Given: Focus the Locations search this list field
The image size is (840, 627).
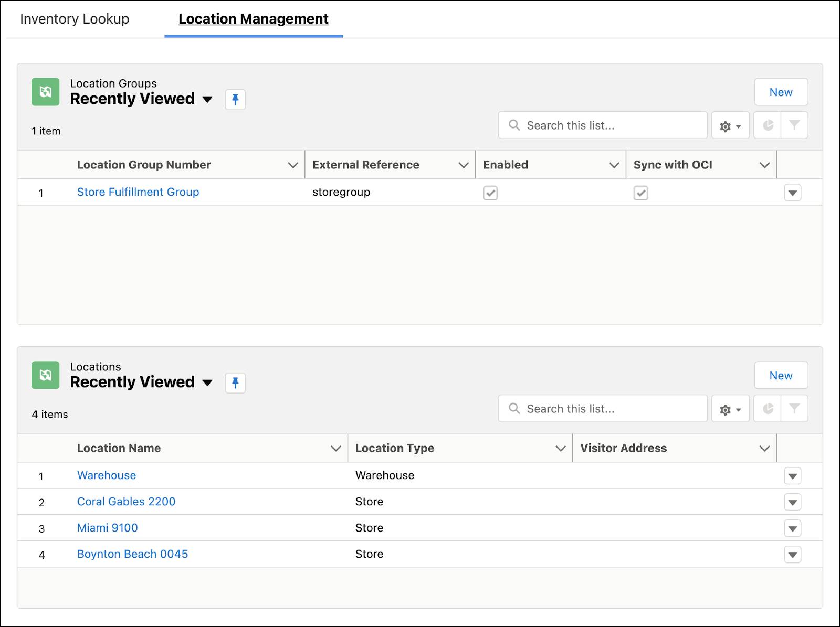Looking at the screenshot, I should 603,409.
